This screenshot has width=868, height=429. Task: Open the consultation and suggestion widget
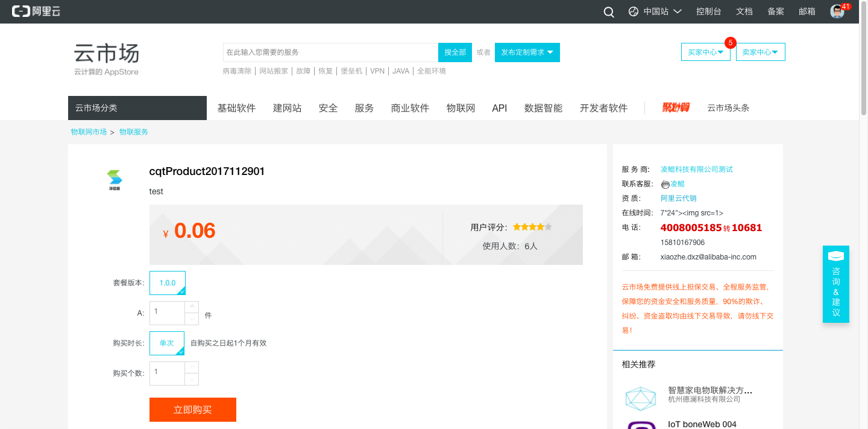point(835,284)
